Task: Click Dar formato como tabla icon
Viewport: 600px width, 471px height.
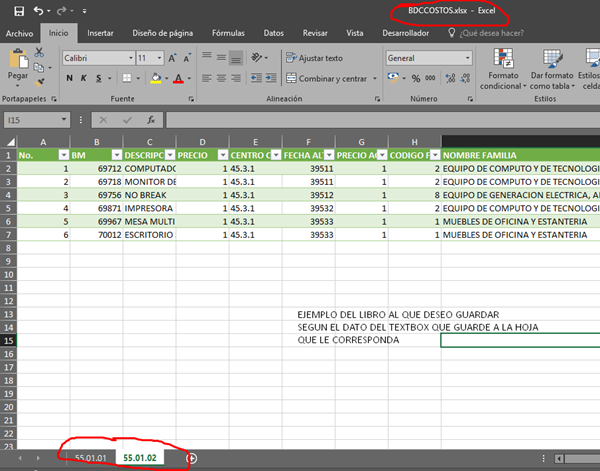Action: pyautogui.click(x=551, y=59)
